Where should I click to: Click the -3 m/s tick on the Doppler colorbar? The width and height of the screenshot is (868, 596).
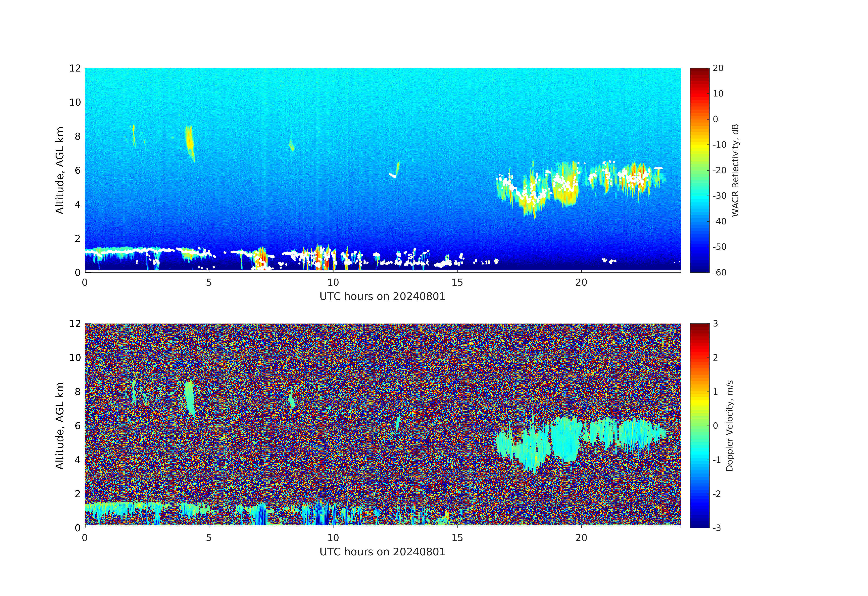pyautogui.click(x=717, y=528)
